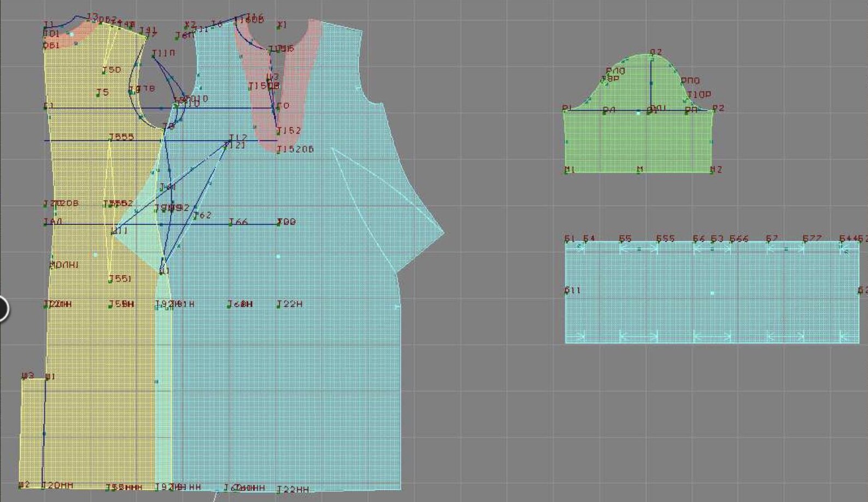Select the cyan rectangular strip piece
This screenshot has height=502, width=868.
click(712, 292)
